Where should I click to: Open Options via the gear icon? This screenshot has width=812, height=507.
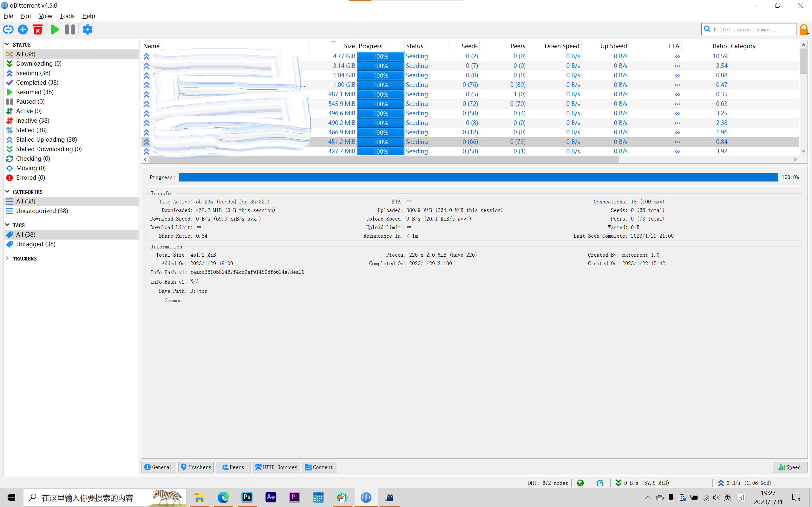point(87,29)
